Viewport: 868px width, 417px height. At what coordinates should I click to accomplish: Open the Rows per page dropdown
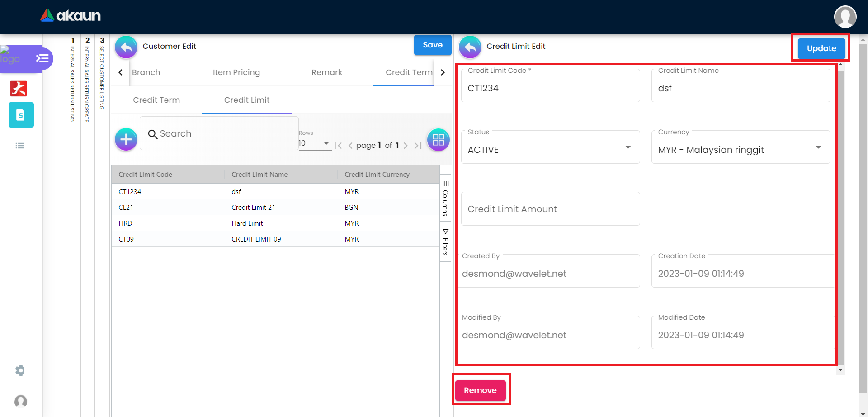pyautogui.click(x=314, y=143)
